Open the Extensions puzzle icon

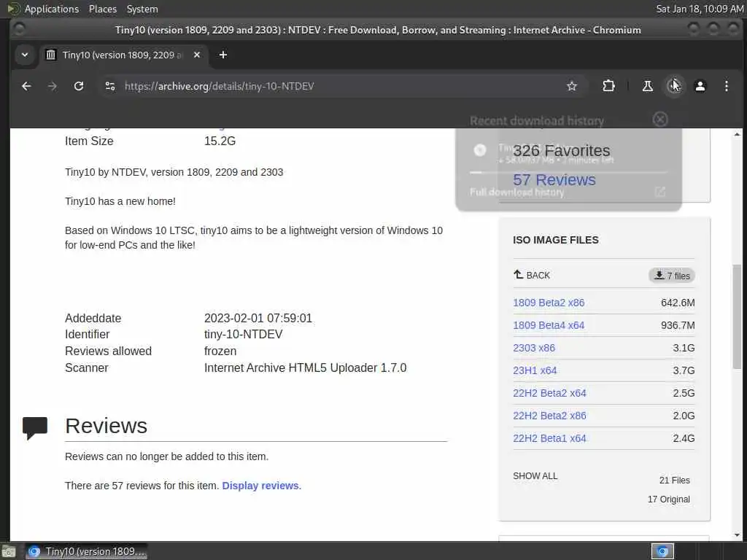click(608, 86)
